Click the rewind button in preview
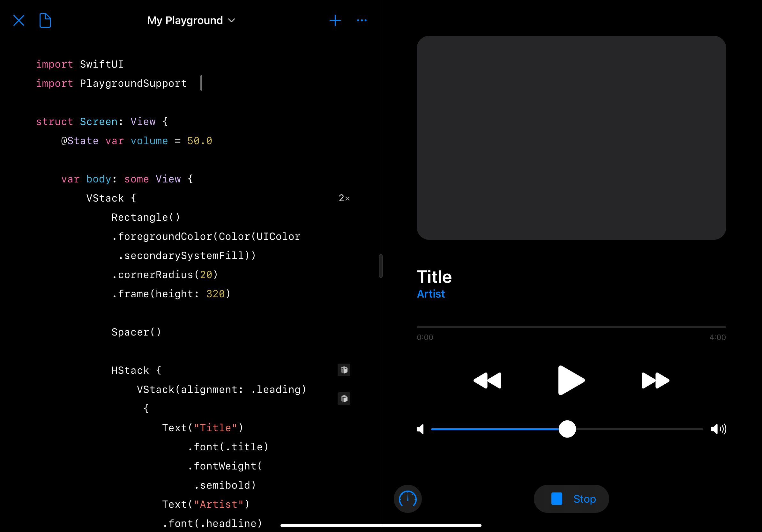This screenshot has width=762, height=532. [x=487, y=381]
